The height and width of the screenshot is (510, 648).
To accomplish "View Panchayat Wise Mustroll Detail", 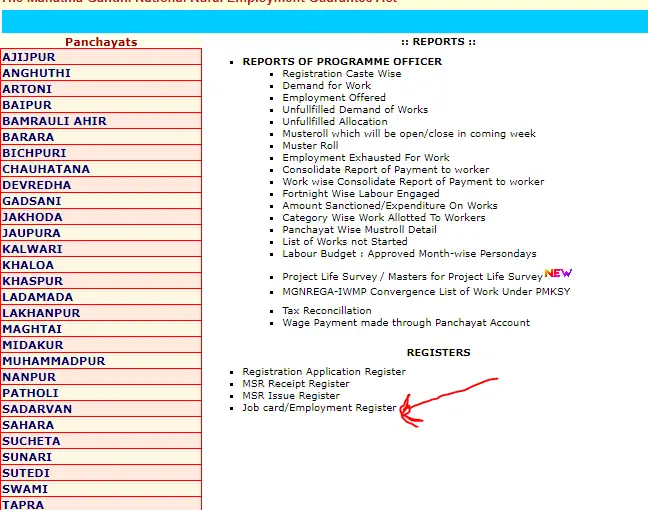I will pyautogui.click(x=360, y=229).
